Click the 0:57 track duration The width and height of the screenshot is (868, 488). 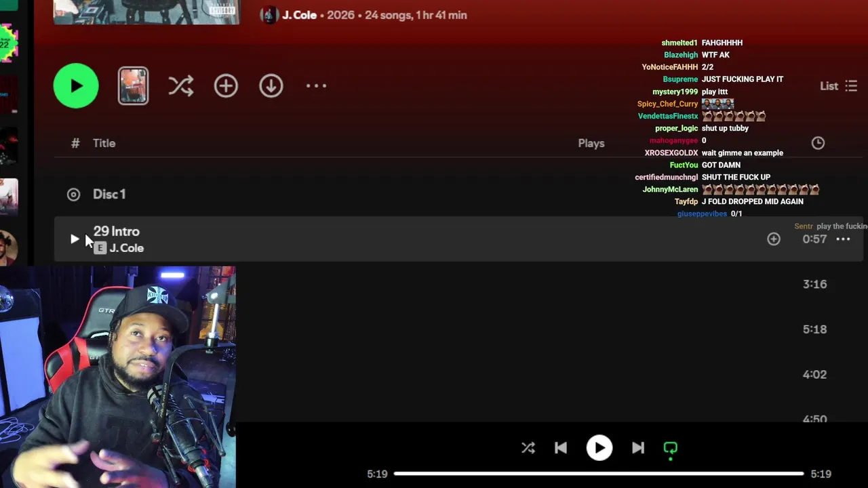tap(814, 239)
